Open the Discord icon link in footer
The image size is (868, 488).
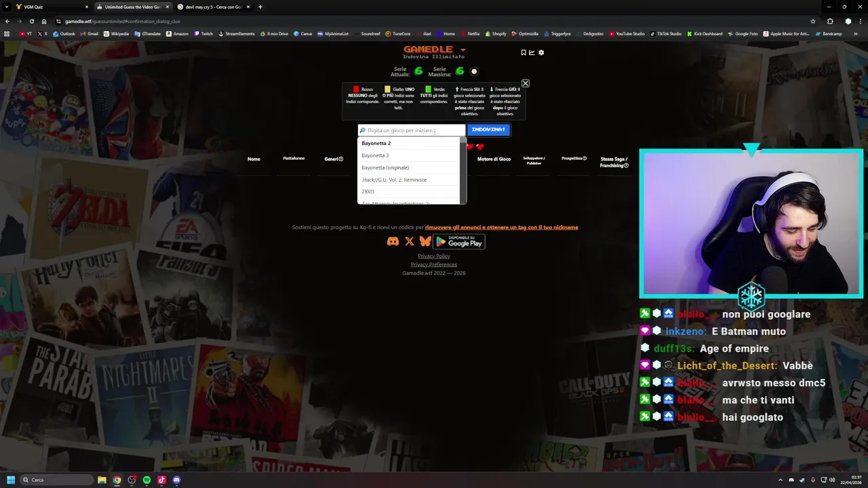(393, 241)
